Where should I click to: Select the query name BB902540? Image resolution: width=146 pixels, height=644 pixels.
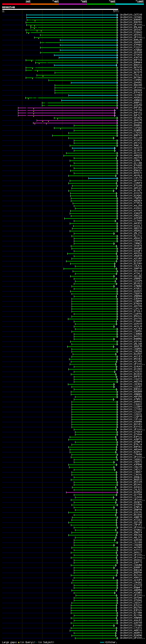(8, 8)
